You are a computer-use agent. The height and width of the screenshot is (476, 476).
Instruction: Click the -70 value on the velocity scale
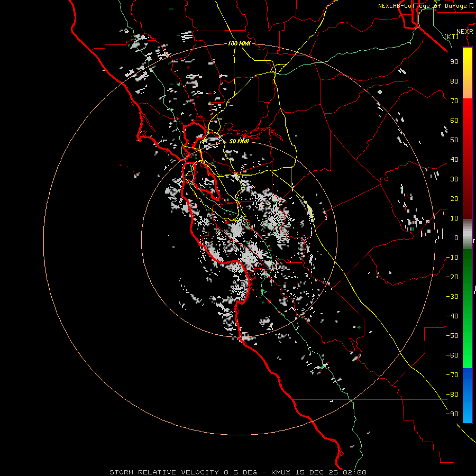coord(452,375)
